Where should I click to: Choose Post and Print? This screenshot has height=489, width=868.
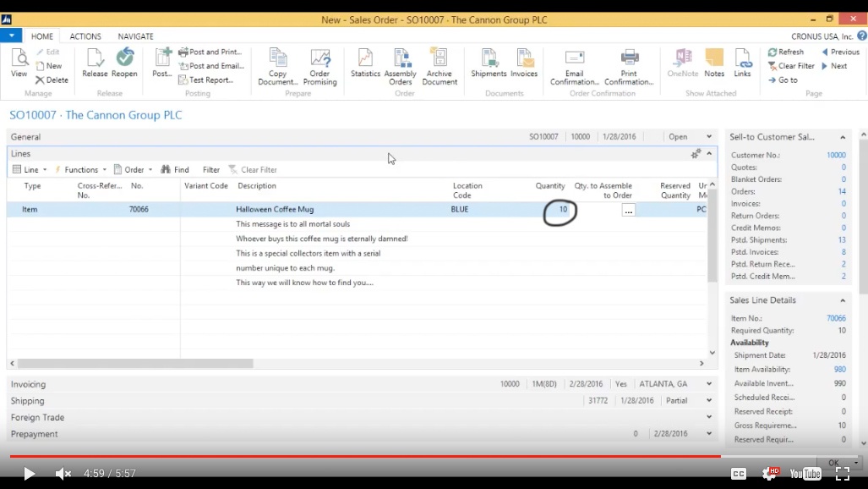210,52
